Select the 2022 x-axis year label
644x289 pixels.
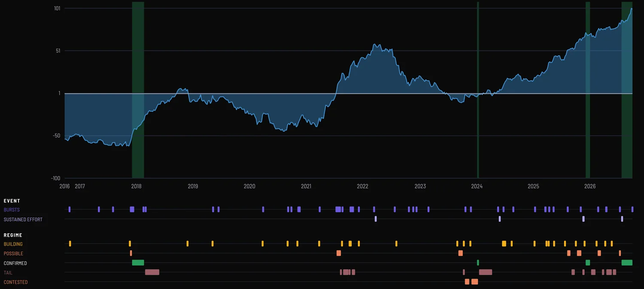pos(363,186)
